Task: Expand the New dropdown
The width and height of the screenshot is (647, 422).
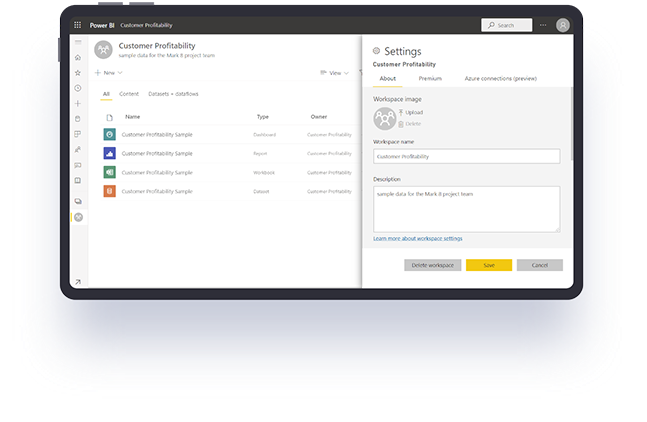Action: tap(109, 73)
